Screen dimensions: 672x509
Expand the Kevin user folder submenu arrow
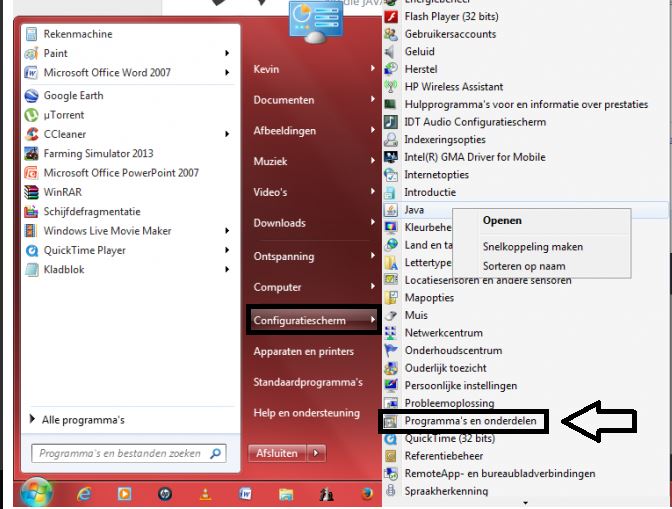click(373, 68)
